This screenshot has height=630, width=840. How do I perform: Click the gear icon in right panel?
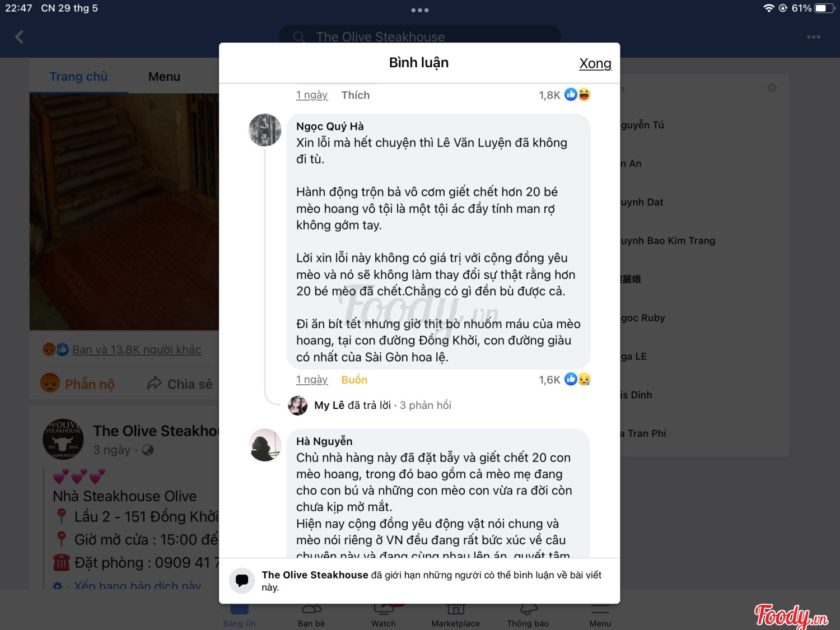point(772,88)
